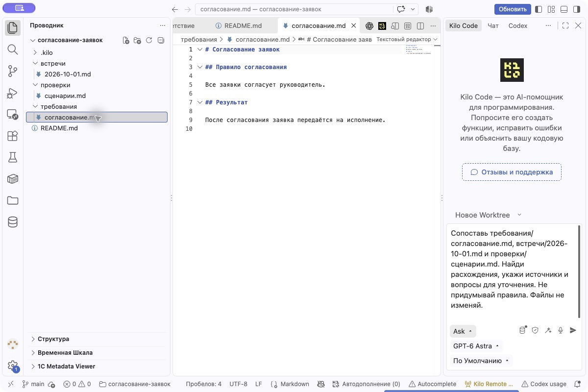Viewport: 588px width, 392px height.
Task: Open the database view in the activity bar
Action: click(13, 222)
